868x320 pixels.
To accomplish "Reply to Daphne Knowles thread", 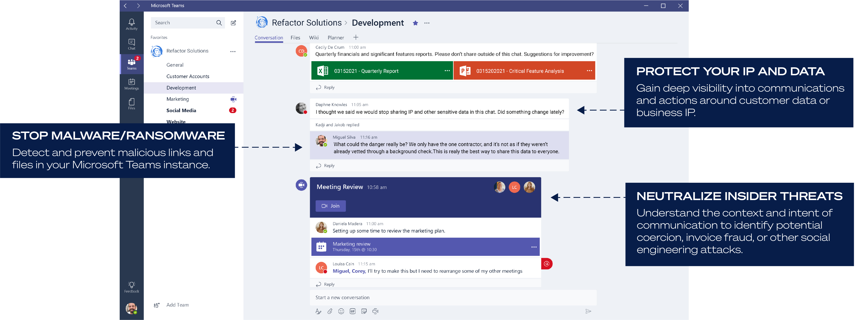I will point(325,166).
